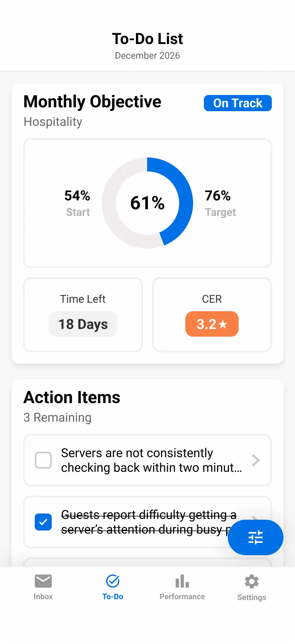Click the On Track status badge
Viewport: 295px width, 644px height.
[x=238, y=103]
